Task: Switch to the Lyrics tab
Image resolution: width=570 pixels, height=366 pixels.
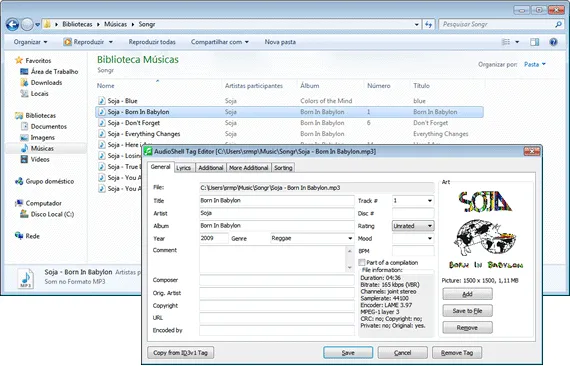Action: 183,168
